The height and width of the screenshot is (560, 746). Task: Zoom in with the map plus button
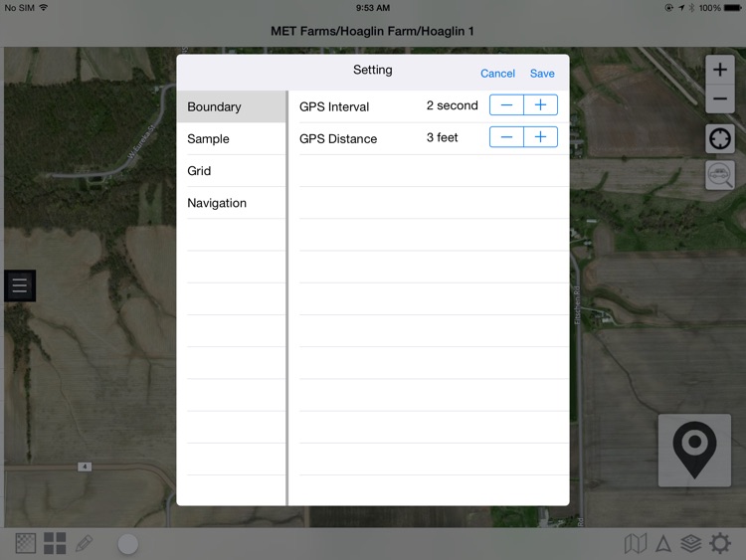[x=720, y=70]
